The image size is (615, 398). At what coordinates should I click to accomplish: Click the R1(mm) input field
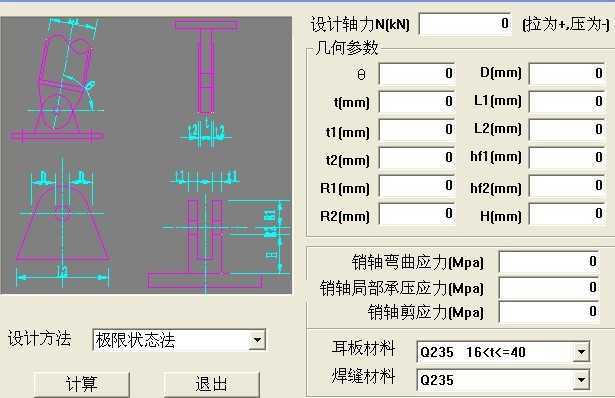click(417, 186)
